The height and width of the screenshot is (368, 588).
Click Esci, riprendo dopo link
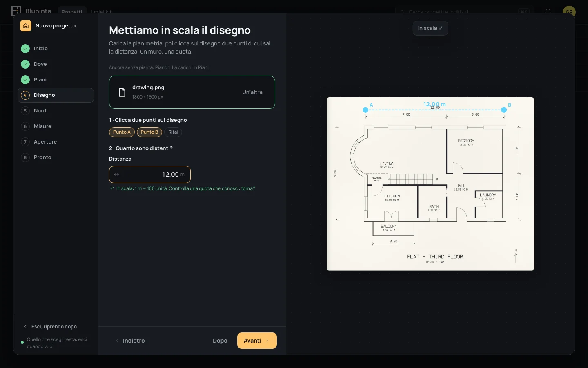coord(54,327)
